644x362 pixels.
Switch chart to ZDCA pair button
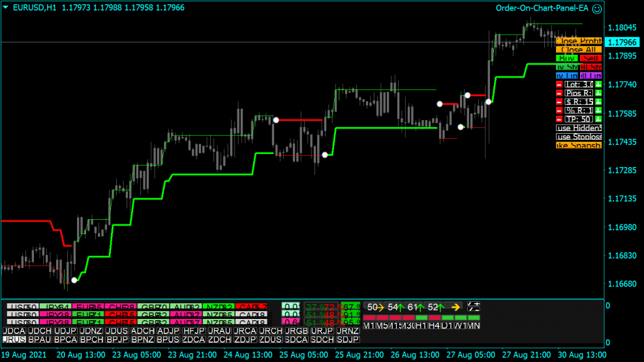coord(193,339)
